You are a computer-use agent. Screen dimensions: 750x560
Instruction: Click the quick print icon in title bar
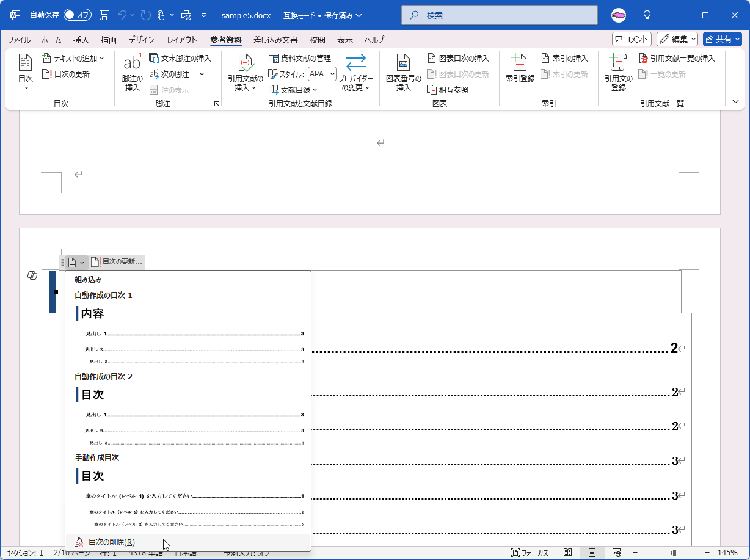[x=186, y=15]
